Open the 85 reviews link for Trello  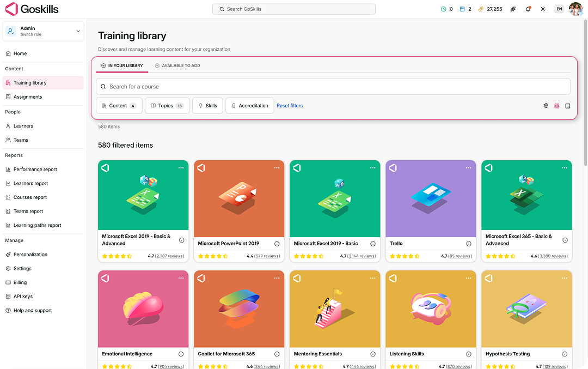[460, 256]
